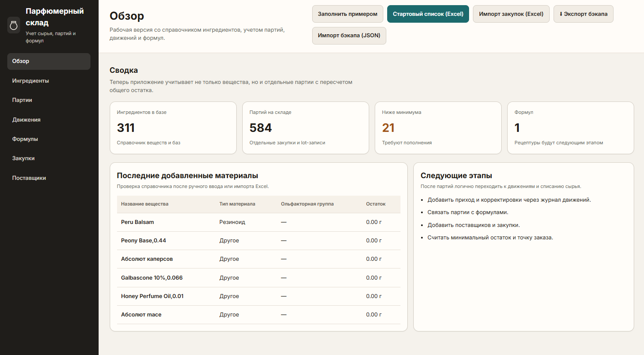The width and height of the screenshot is (644, 355).
Task: Click the perfume bottle logo icon
Action: (x=14, y=25)
